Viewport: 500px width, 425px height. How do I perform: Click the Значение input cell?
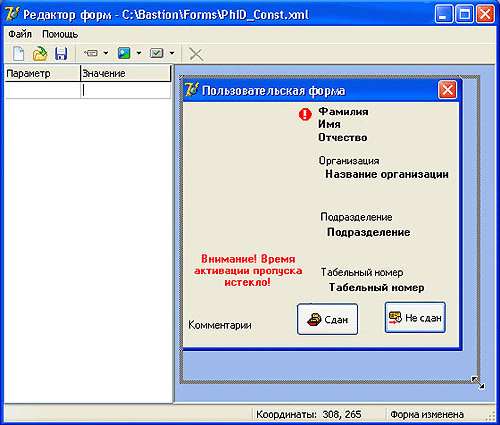[x=126, y=90]
